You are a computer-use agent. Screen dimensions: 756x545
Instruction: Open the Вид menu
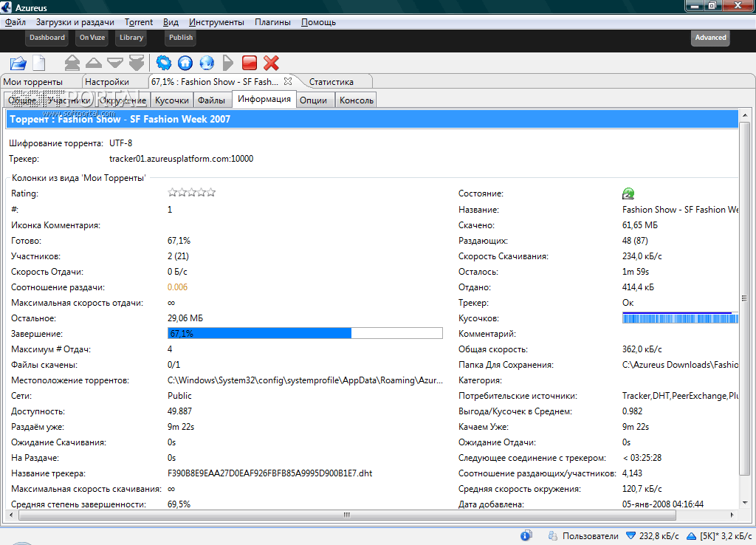(171, 22)
